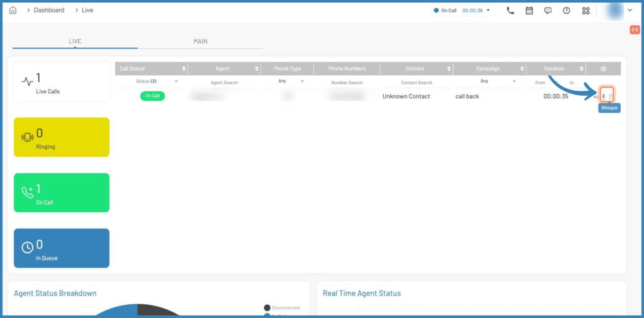This screenshot has height=318, width=644.
Task: Click the home icon in breadcrumb
Action: pos(13,11)
